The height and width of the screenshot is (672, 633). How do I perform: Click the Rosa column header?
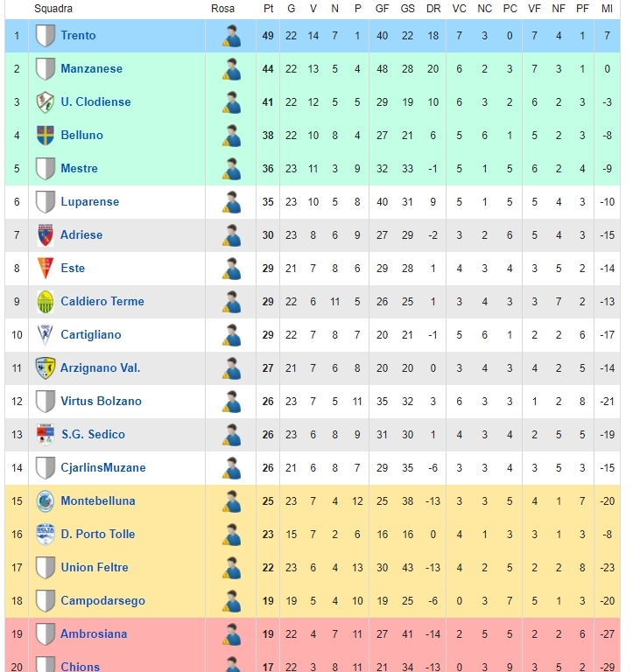click(222, 9)
